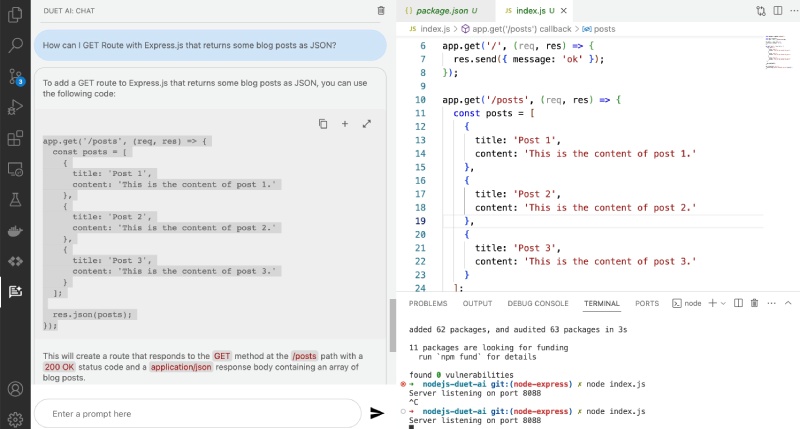Screen dimensions: 800x429
Task: Click the /posts highlighted term in chat
Action: click(304, 356)
